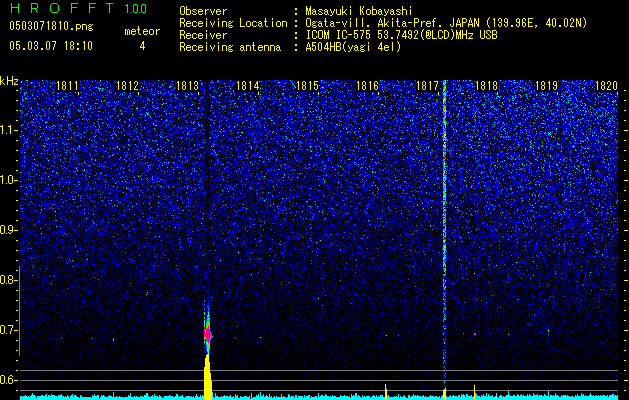Click the date stamp 05.03.07 18:10
Image resolution: width=629 pixels, height=400 pixels.
pos(51,45)
